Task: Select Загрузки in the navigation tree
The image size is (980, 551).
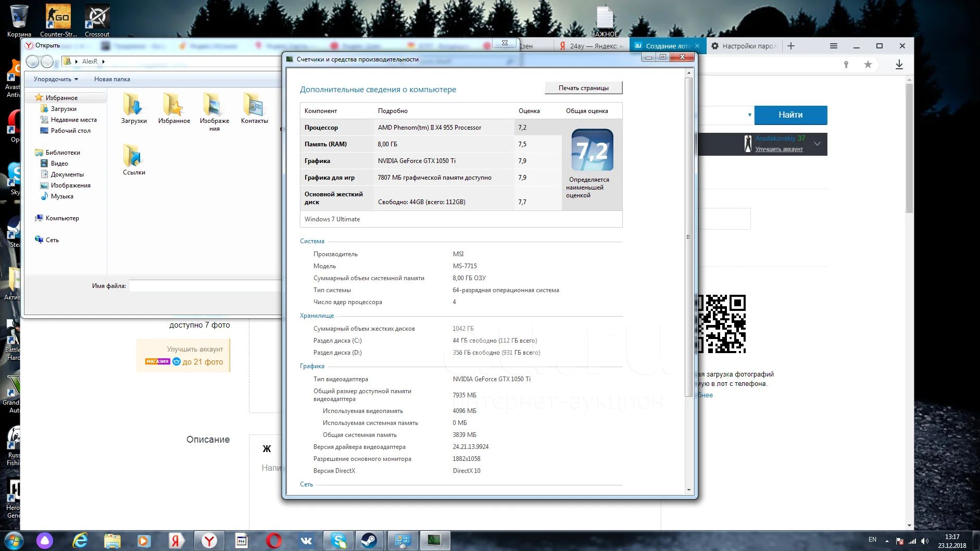Action: click(x=64, y=109)
